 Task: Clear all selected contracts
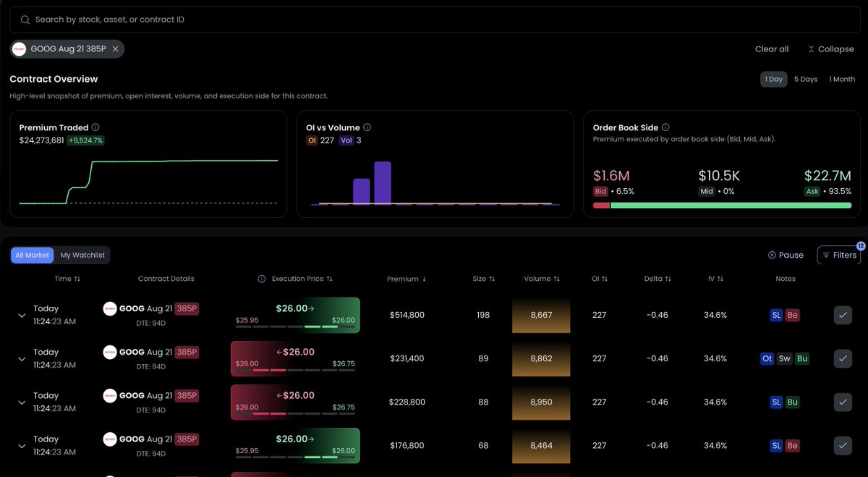point(772,49)
